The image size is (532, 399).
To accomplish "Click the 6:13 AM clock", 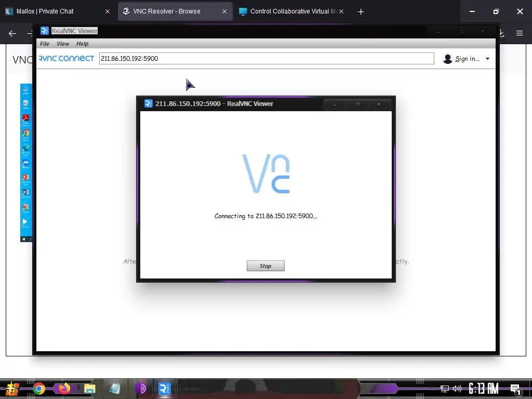I will point(483,389).
